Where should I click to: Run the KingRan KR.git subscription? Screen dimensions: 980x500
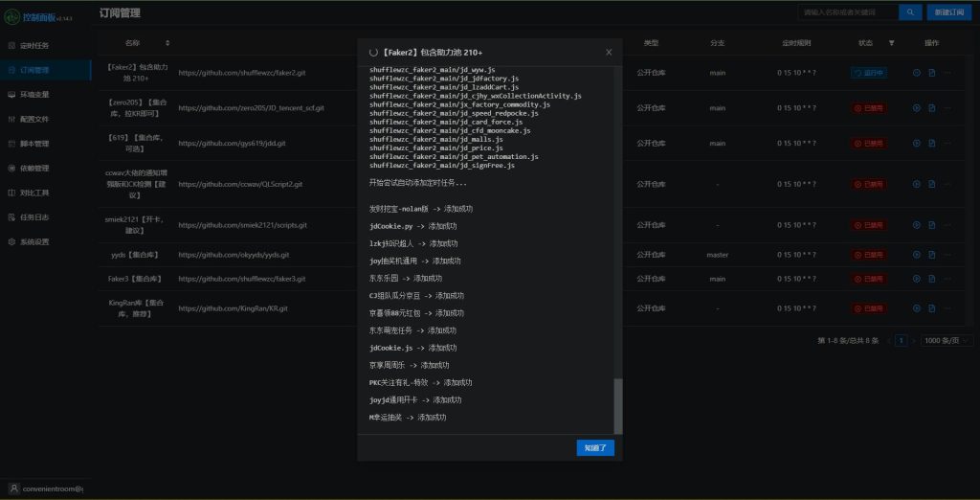point(916,307)
